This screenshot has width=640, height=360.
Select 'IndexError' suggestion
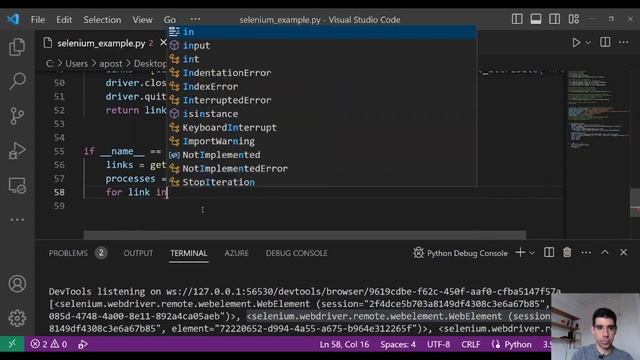[322, 87]
